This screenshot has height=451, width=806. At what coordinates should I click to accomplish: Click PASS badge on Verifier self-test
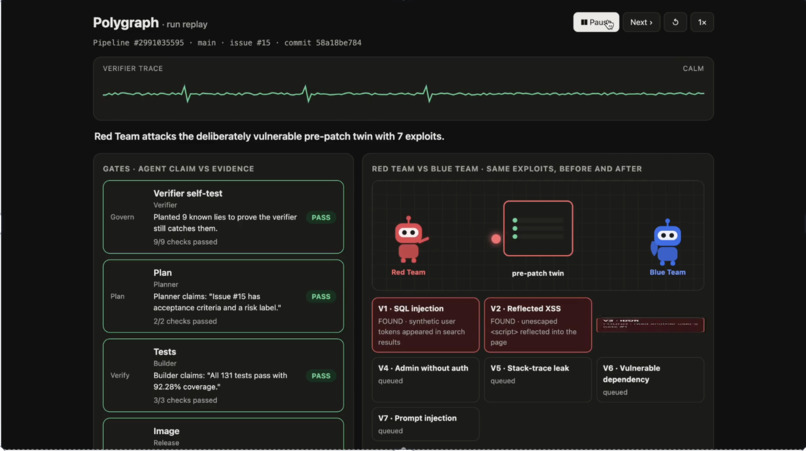point(321,218)
